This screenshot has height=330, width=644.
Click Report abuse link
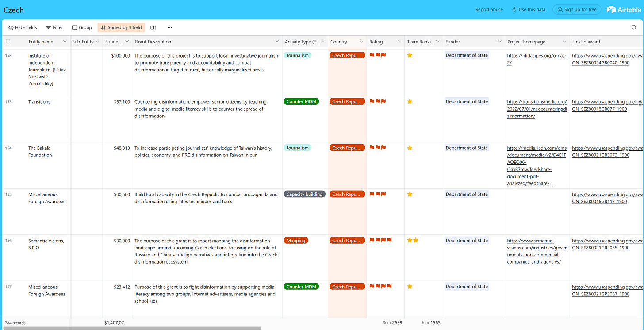[x=489, y=9]
